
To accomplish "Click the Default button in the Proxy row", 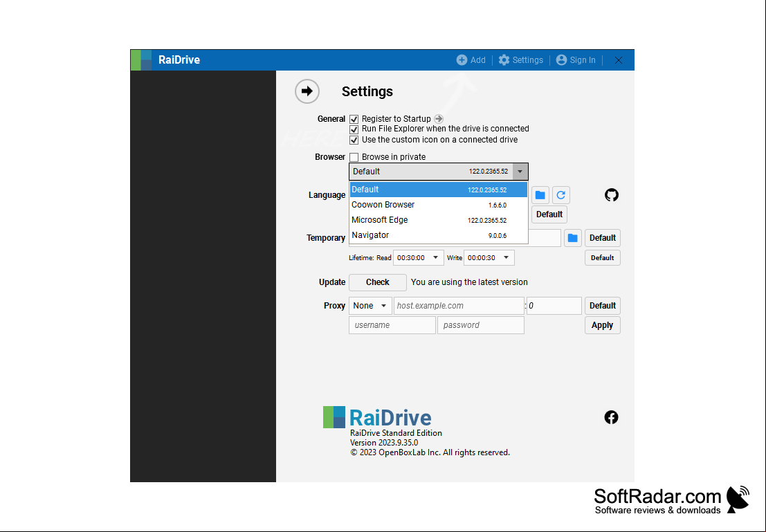I will 602,306.
